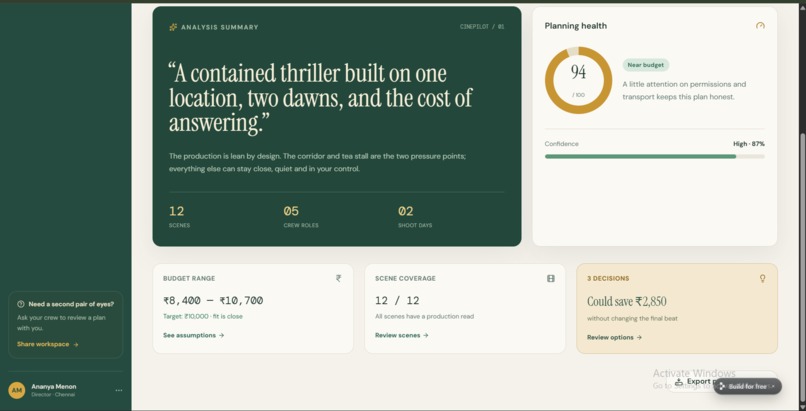Viewport: 806px width, 411px height.
Task: Click the 3 DECISIONS label
Action: tap(608, 278)
